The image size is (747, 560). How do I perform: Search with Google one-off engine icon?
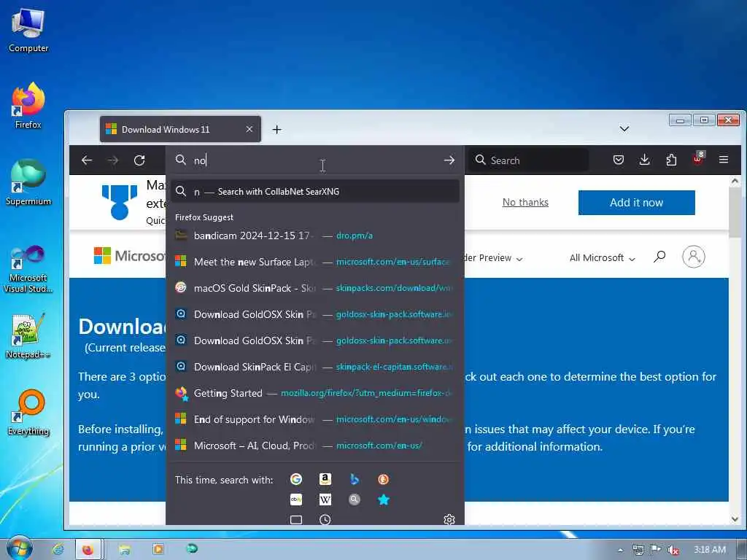coord(296,479)
